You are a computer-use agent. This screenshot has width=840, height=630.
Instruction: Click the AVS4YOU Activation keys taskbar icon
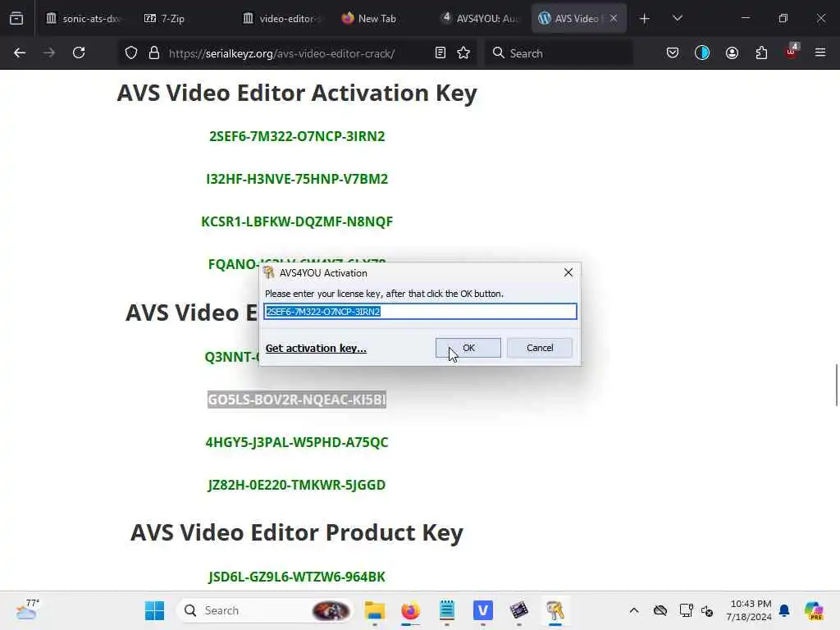tap(555, 610)
